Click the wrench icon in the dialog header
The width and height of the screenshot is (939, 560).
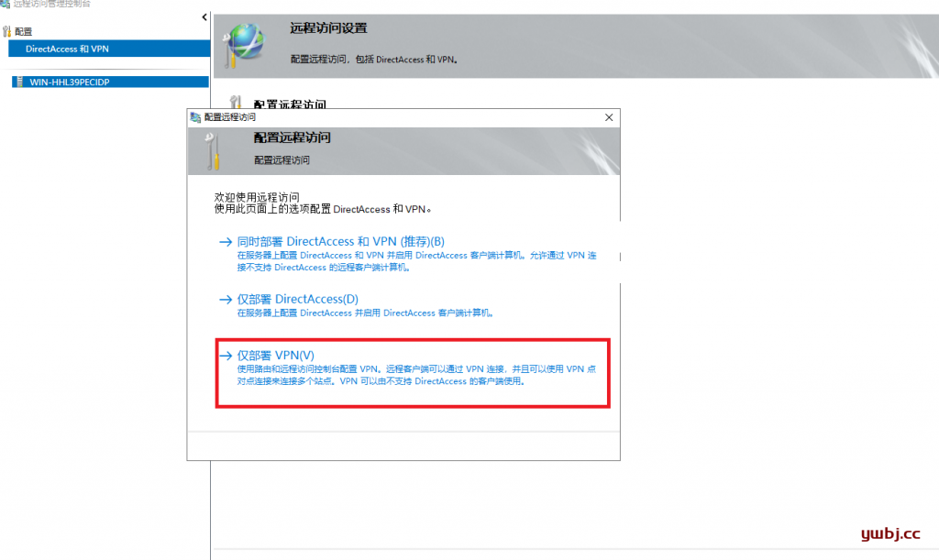click(x=213, y=151)
